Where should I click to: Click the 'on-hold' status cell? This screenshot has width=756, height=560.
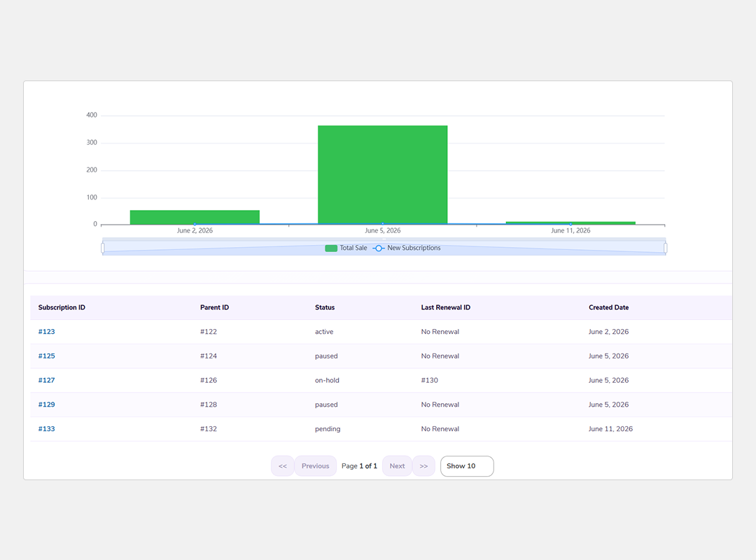click(x=328, y=380)
